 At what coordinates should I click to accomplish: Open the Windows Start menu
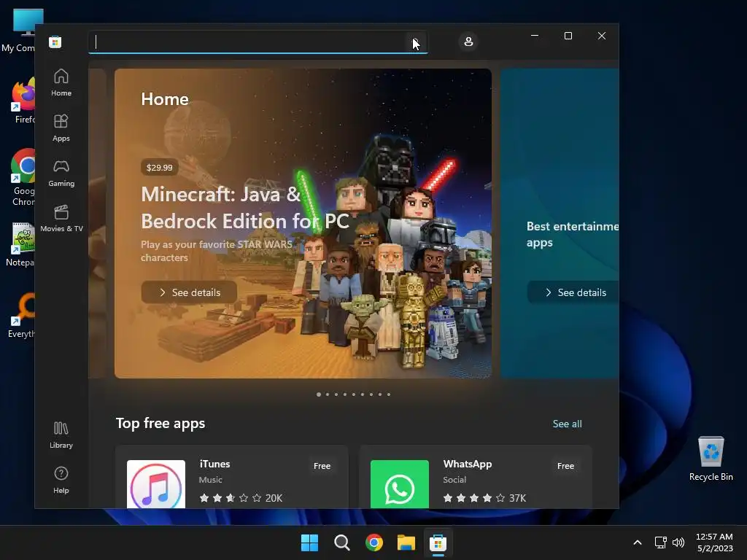[x=309, y=542]
